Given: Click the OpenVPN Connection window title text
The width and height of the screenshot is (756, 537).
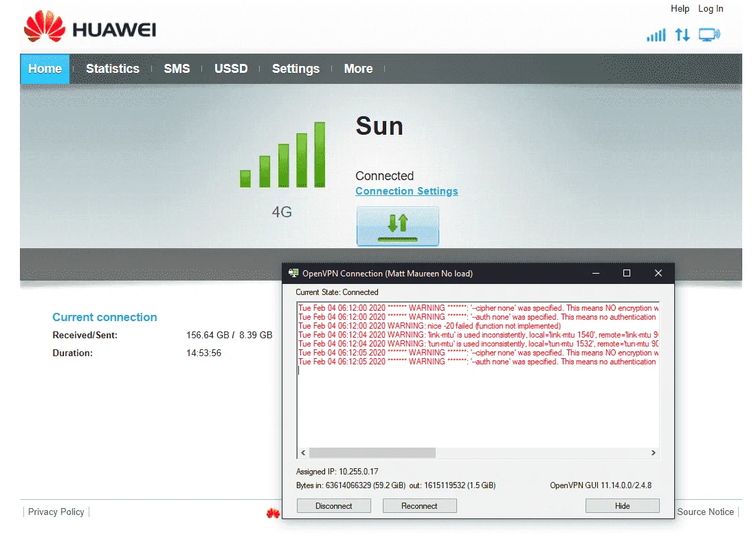Looking at the screenshot, I should tap(388, 273).
